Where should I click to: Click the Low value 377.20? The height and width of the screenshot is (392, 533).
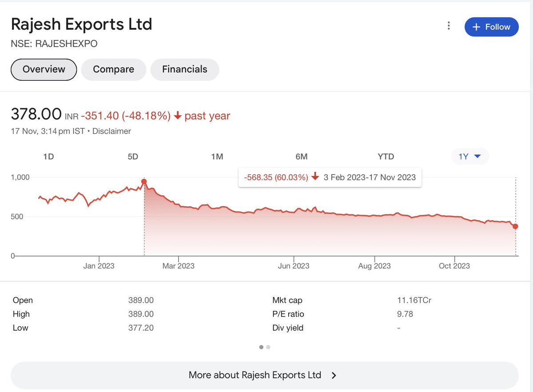click(141, 328)
